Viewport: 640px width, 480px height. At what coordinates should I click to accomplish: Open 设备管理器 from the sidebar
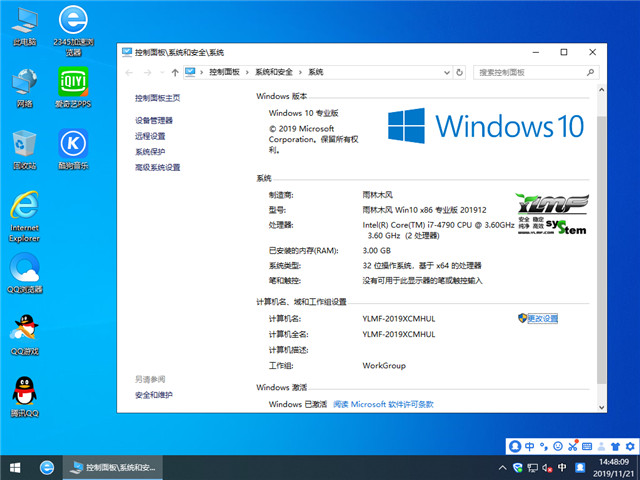pyautogui.click(x=153, y=120)
